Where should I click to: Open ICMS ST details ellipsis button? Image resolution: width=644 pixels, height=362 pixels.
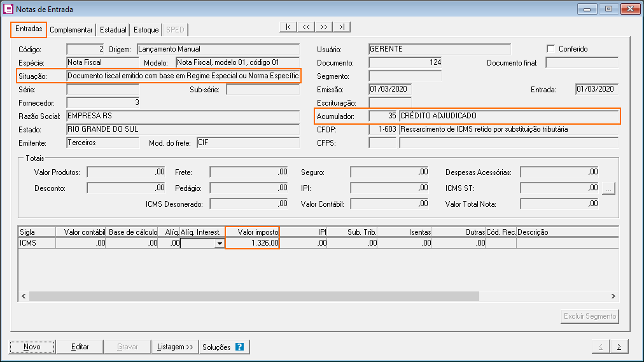pyautogui.click(x=608, y=188)
